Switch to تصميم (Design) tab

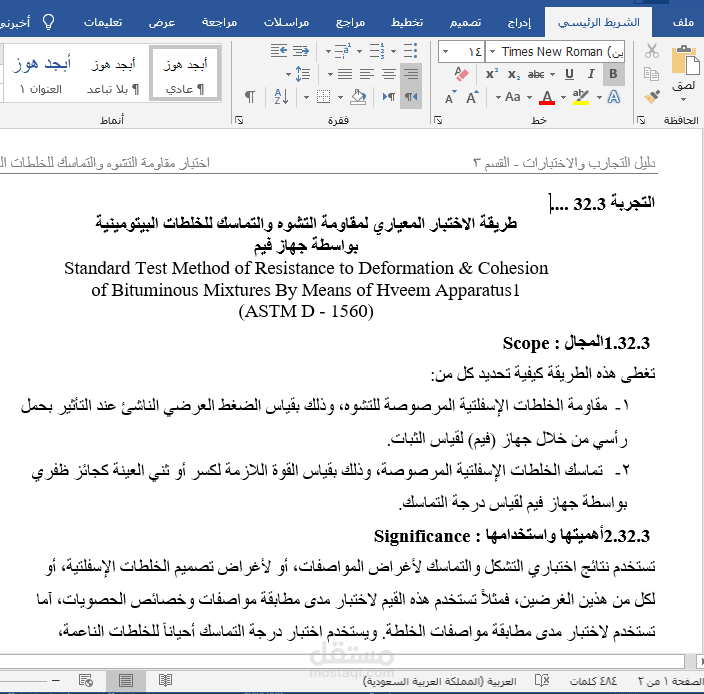click(465, 22)
